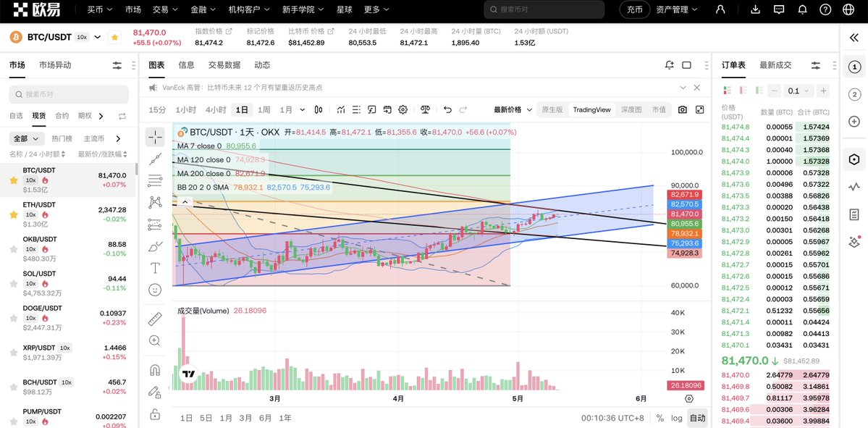This screenshot has height=428, width=868.
Task: Toggle log scale on chart
Action: (x=676, y=418)
